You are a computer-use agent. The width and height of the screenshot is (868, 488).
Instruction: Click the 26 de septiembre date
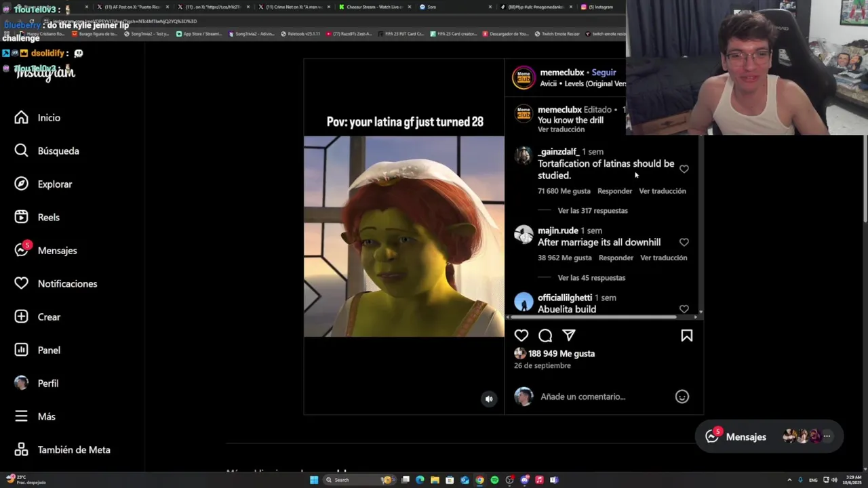(542, 366)
